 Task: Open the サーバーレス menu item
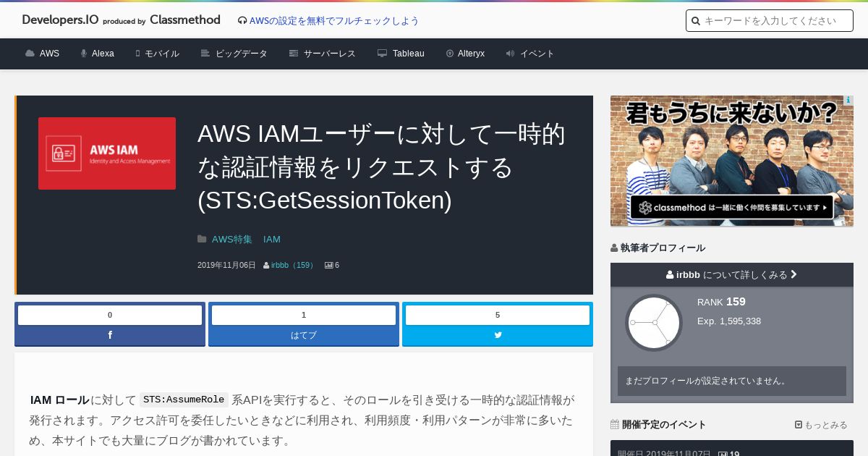tap(330, 54)
